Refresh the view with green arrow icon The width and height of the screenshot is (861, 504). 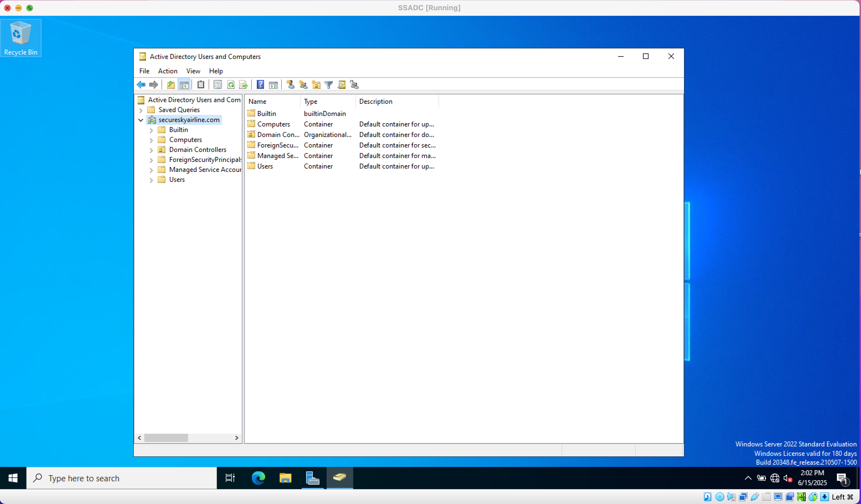pyautogui.click(x=231, y=85)
